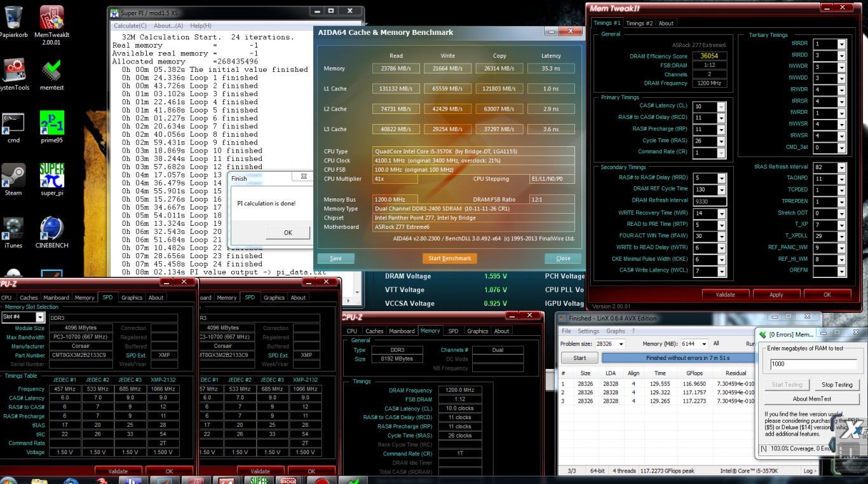Click About MemTest button

coord(812,399)
